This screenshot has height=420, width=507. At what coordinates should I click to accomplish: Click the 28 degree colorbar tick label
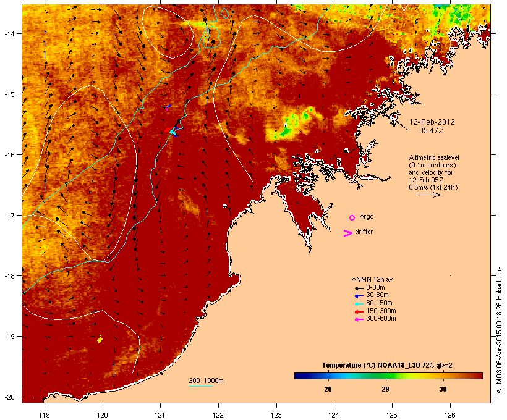[x=328, y=389]
